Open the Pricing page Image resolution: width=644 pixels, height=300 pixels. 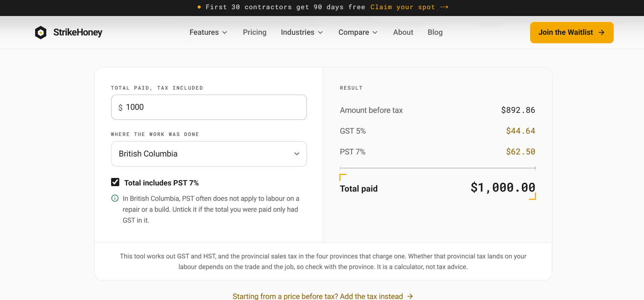tap(255, 32)
